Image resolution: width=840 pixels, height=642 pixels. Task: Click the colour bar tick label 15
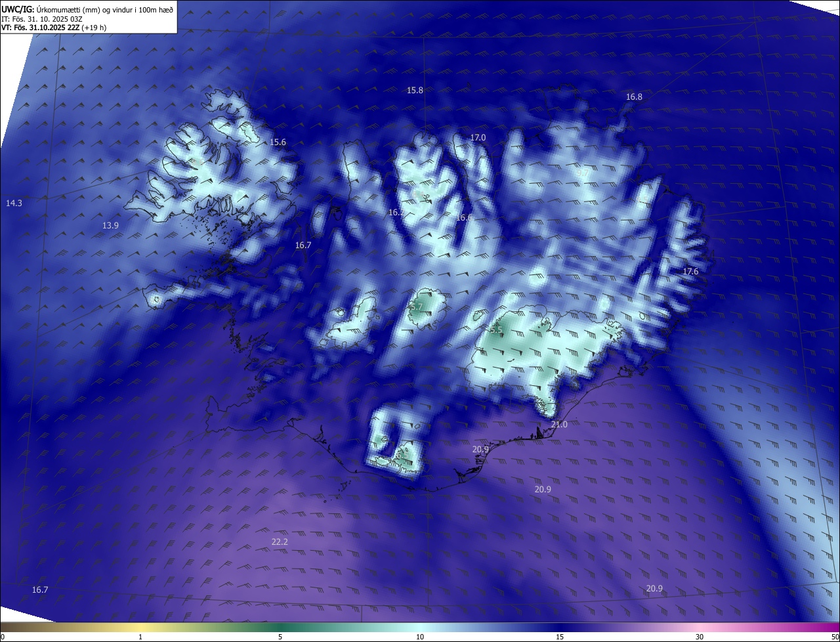(x=560, y=637)
